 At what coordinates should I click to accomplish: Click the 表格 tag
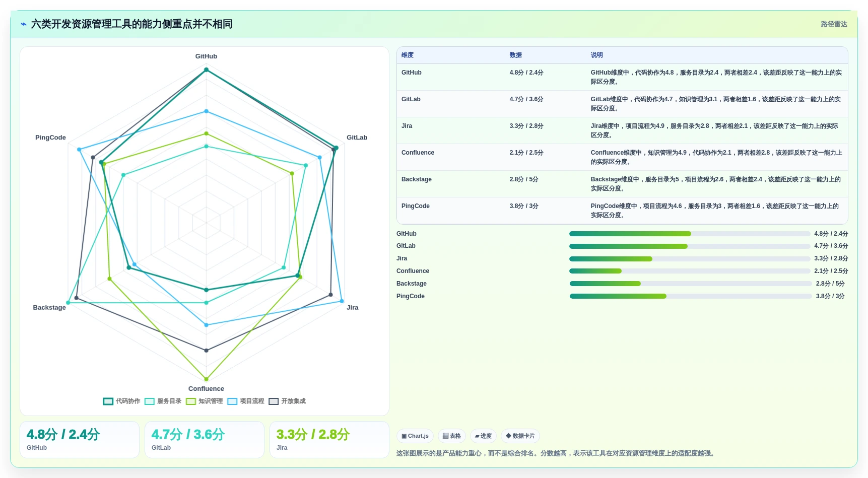(452, 436)
